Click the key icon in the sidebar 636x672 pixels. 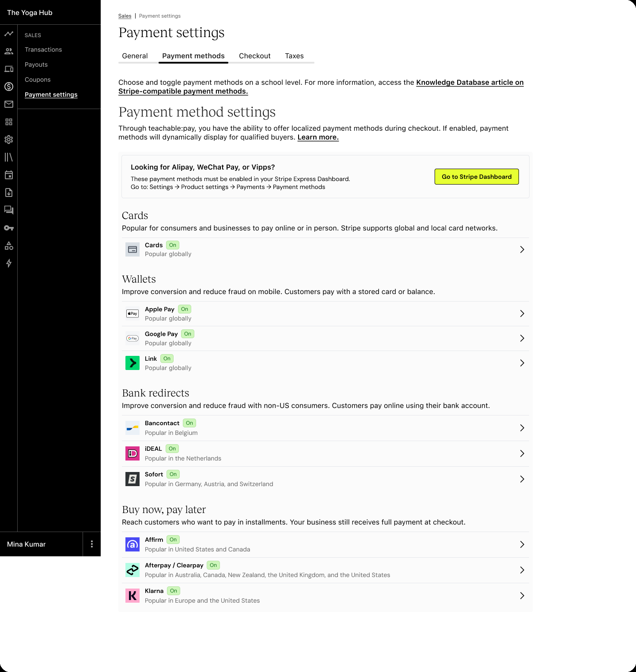pos(9,228)
